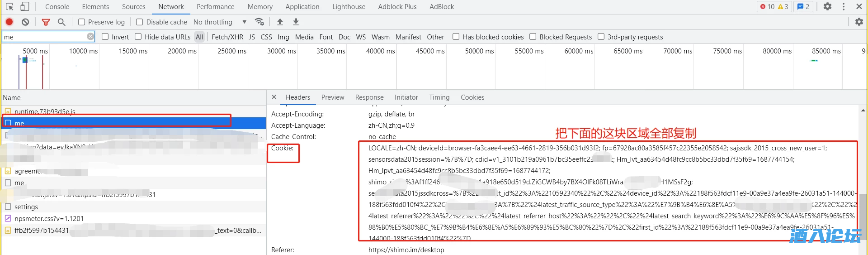Open network conditions wifi icon

click(x=259, y=22)
